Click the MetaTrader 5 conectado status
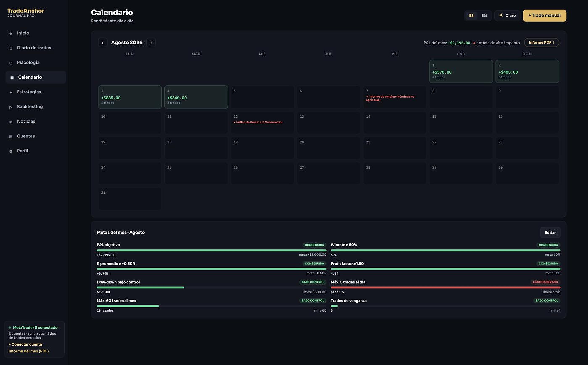The image size is (588, 365). click(x=33, y=328)
